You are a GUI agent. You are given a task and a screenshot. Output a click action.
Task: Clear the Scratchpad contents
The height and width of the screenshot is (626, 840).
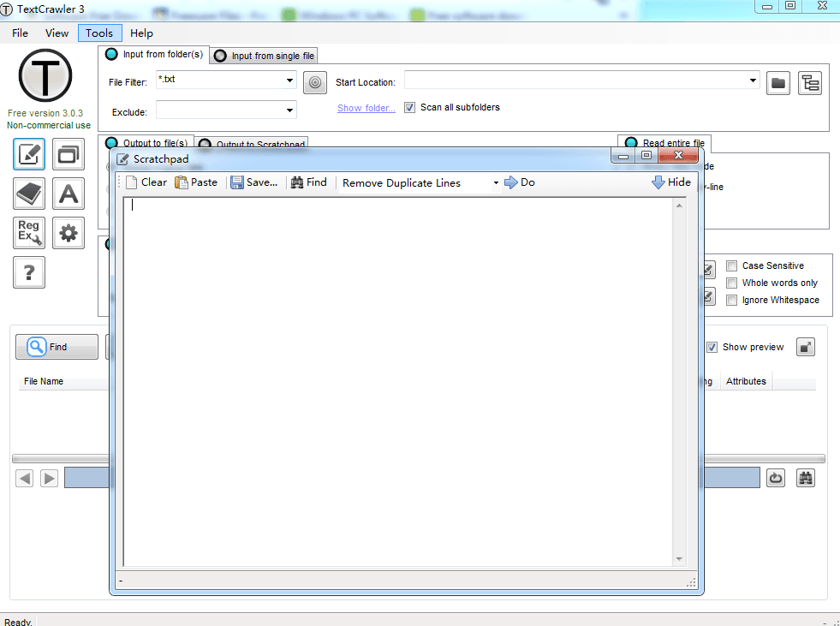point(146,182)
